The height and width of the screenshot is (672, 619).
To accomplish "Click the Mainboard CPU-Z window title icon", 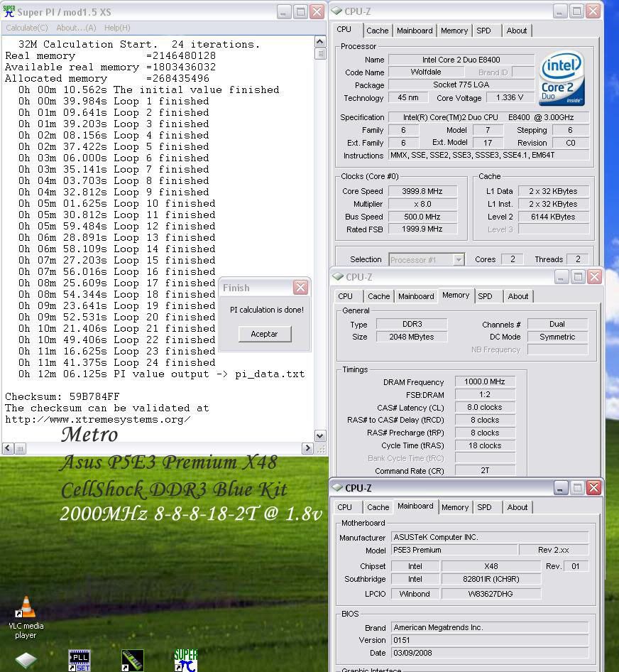I will 338,488.
